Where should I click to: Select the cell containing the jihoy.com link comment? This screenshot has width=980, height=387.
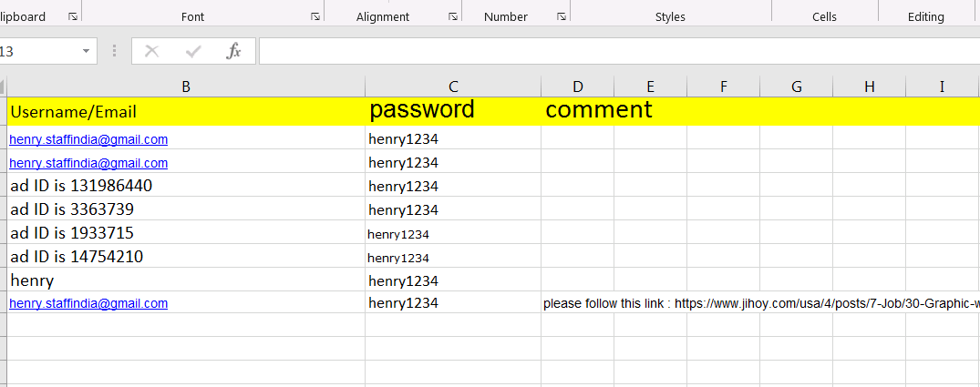pyautogui.click(x=577, y=303)
